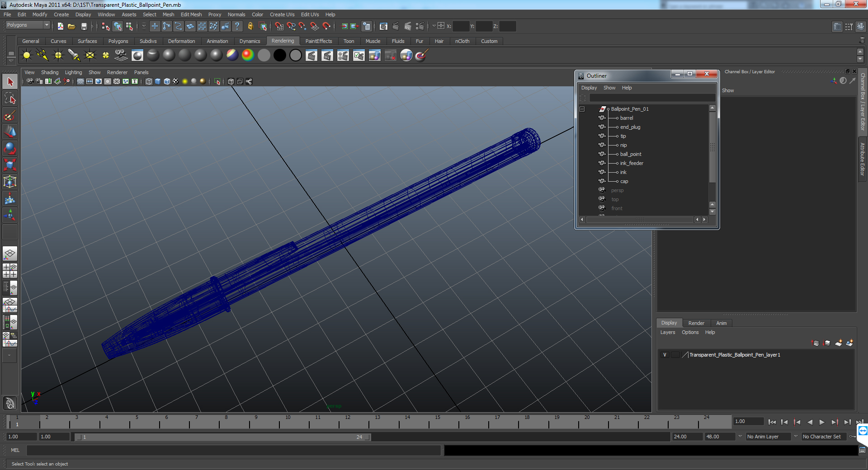Enable snap to grids magnet icon
This screenshot has width=868, height=470.
(x=279, y=26)
